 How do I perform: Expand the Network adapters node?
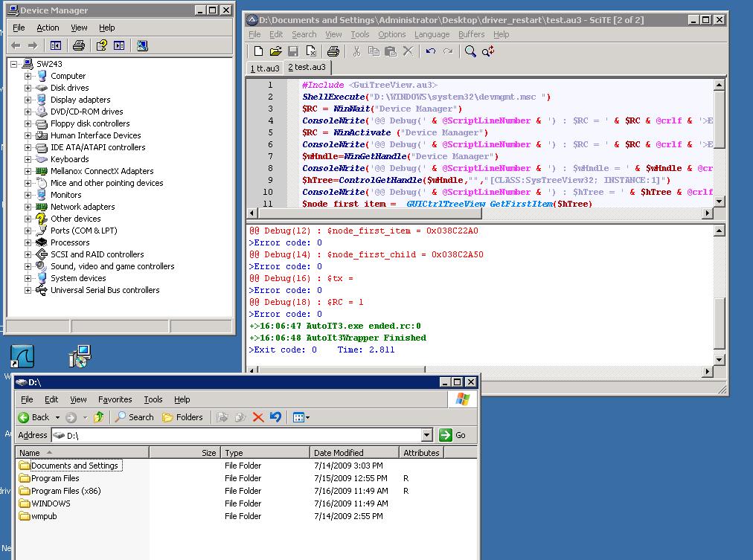pyautogui.click(x=28, y=207)
